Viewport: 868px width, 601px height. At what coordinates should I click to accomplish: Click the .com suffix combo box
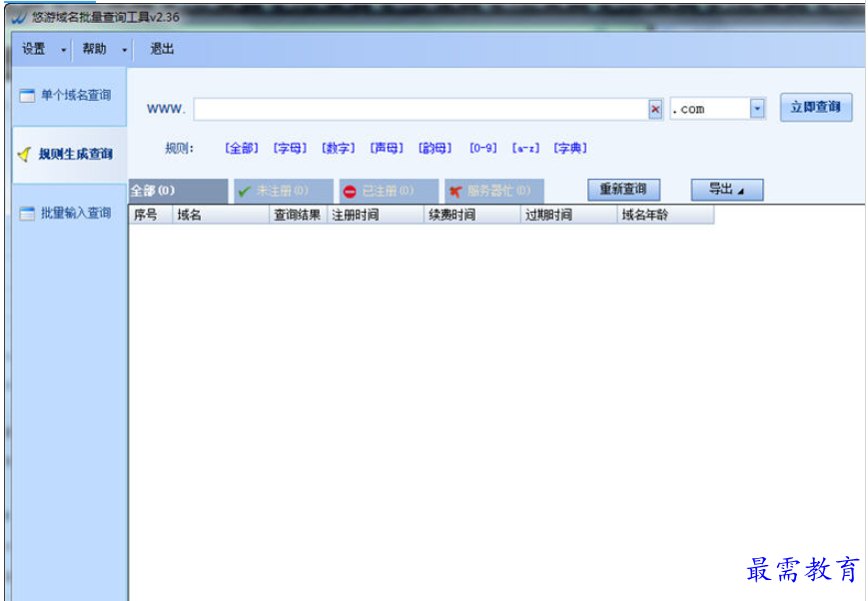[x=717, y=109]
